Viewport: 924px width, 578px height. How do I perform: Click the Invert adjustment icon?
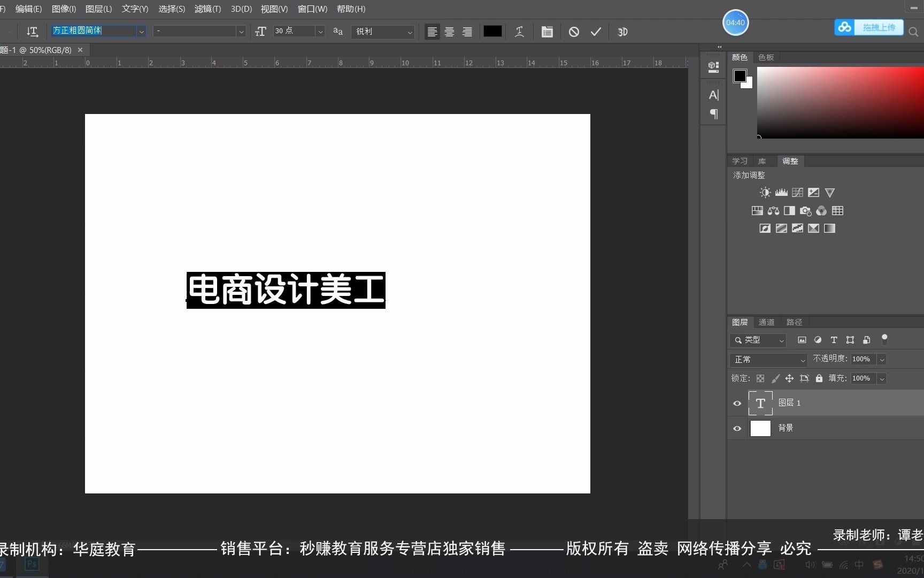pos(765,228)
